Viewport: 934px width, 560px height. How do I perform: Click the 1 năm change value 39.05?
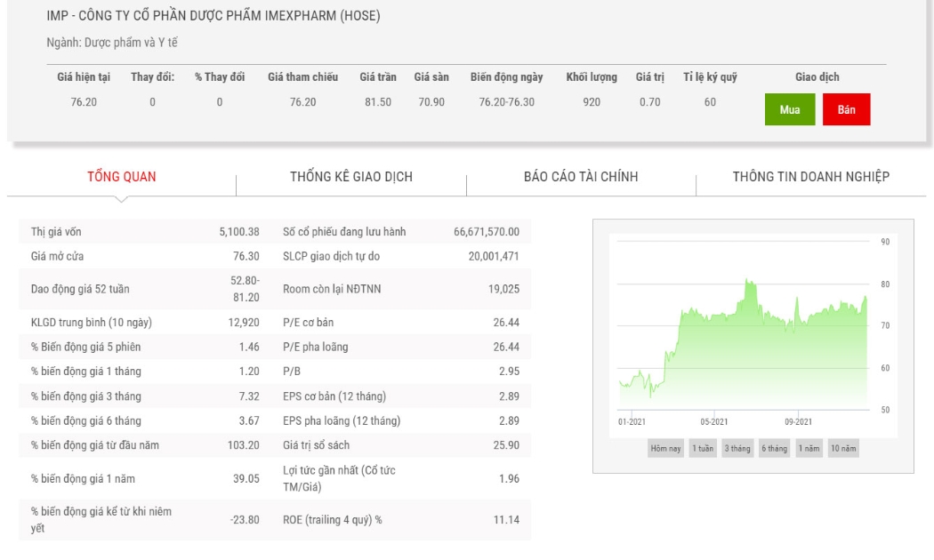coord(246,478)
